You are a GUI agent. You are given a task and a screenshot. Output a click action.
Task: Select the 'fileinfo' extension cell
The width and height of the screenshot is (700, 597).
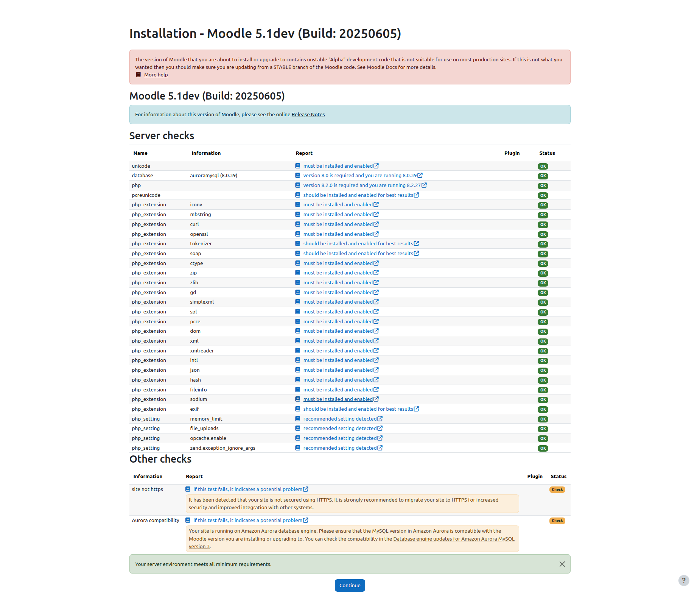click(198, 390)
